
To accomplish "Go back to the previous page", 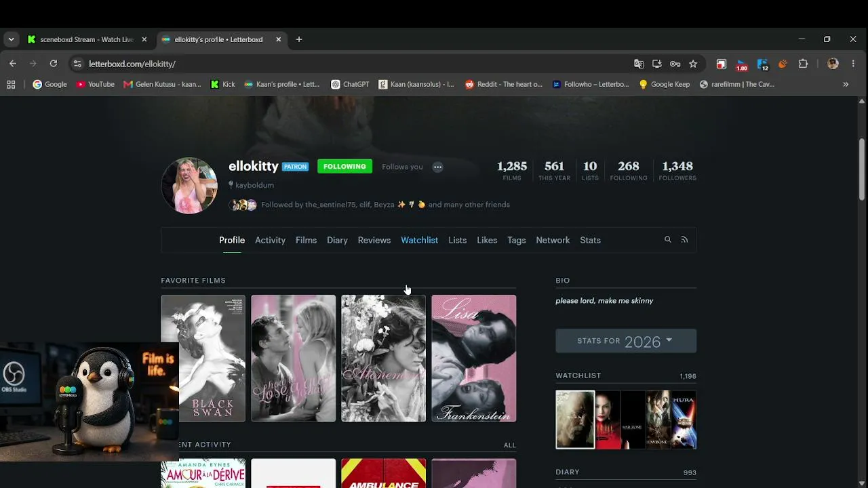I will [x=13, y=64].
